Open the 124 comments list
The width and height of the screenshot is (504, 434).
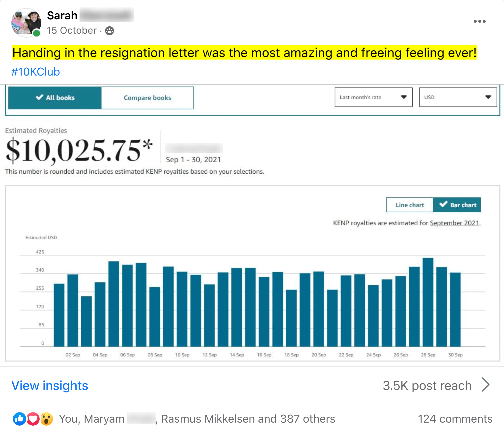tap(455, 419)
